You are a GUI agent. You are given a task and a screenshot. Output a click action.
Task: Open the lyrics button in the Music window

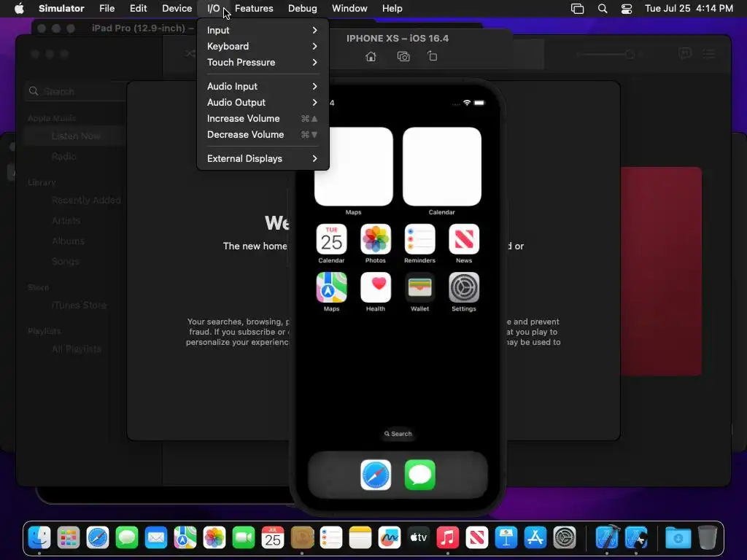(684, 53)
